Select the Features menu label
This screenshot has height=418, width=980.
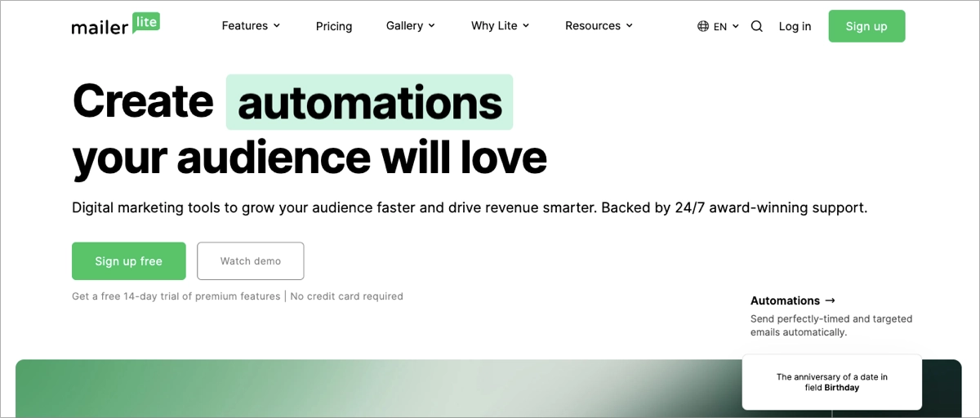(244, 26)
